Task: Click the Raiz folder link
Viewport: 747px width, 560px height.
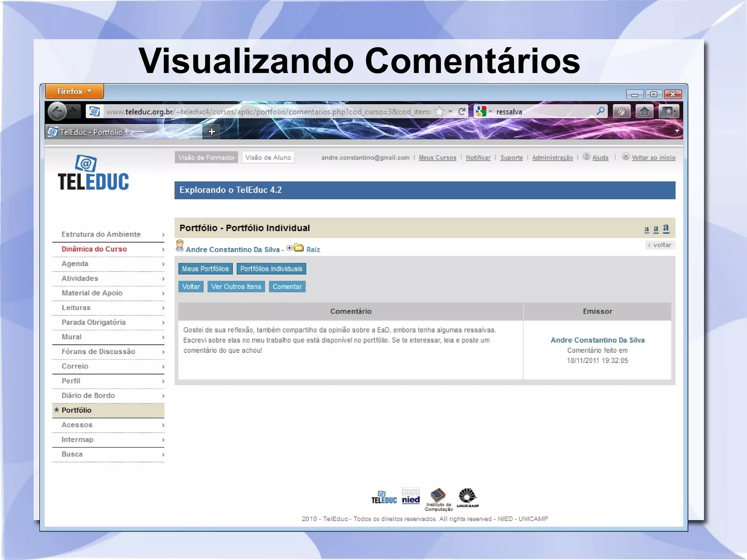Action: click(313, 250)
